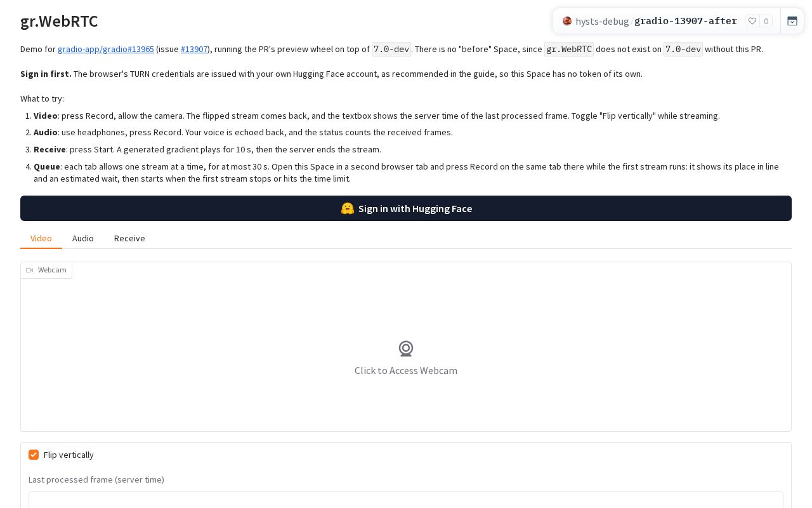Untick the Flip vertically checkbox
Screen dimensions: 812x508
point(34,455)
